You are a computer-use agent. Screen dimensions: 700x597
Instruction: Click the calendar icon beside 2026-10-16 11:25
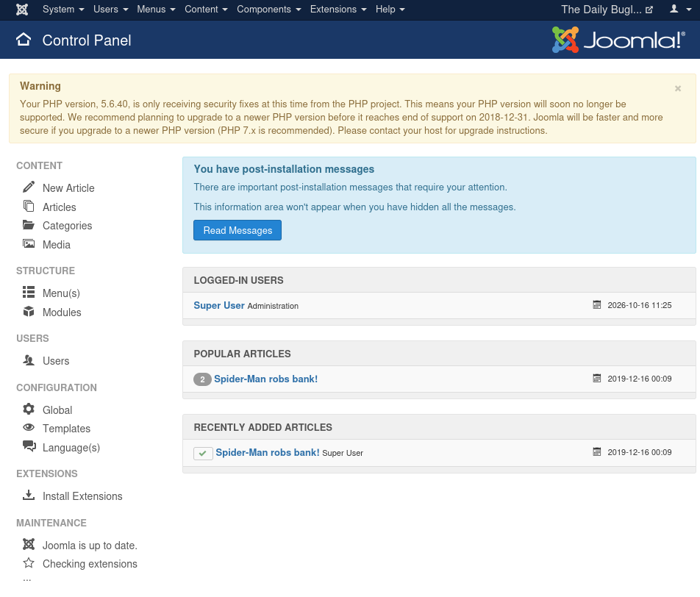(596, 305)
